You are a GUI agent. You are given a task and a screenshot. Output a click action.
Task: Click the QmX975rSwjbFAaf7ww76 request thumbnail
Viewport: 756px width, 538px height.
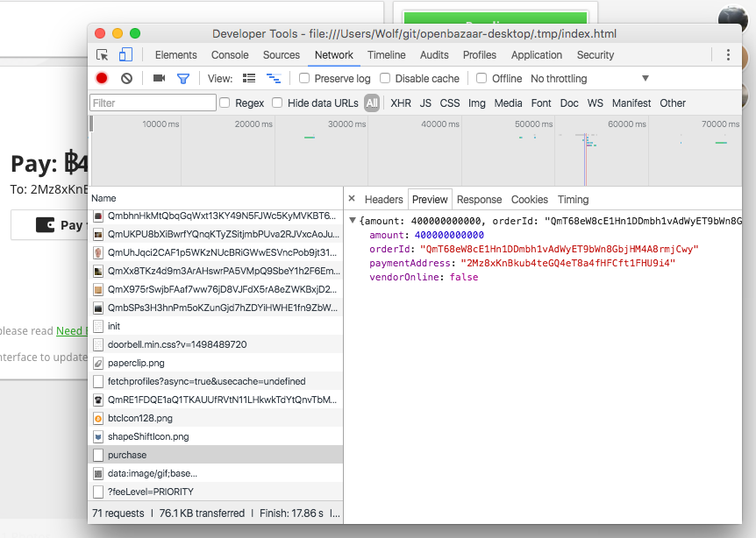click(98, 289)
